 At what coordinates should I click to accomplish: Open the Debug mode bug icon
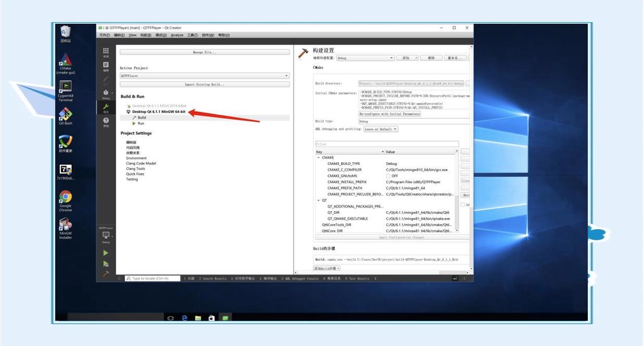(106, 93)
